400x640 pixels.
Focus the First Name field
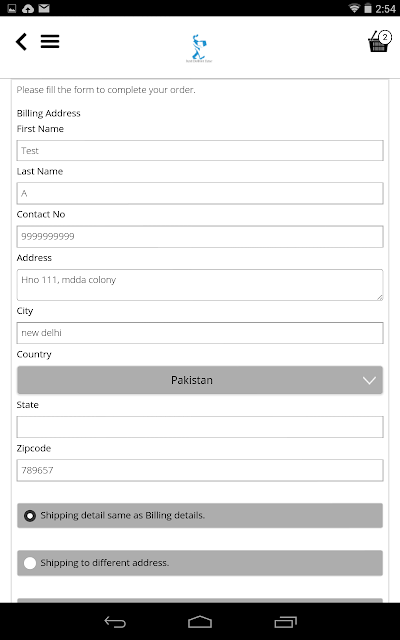[x=200, y=151]
